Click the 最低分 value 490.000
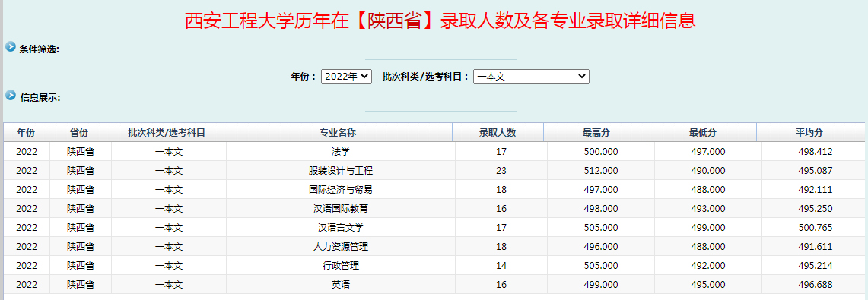Image resolution: width=868 pixels, height=300 pixels. pos(708,170)
